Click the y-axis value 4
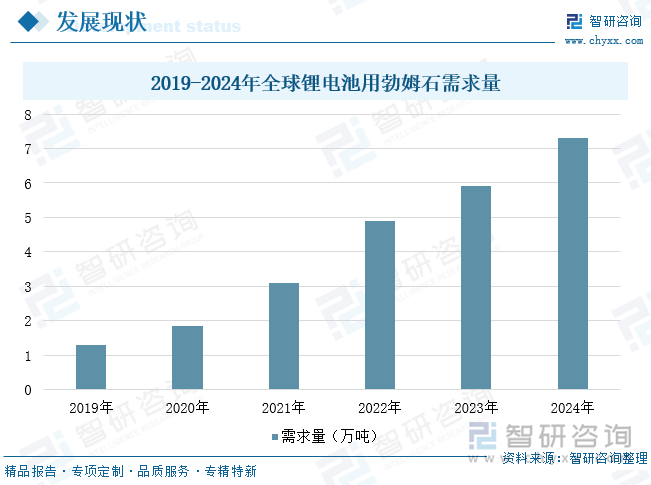Viewport: 651px width, 485px height. [28, 252]
